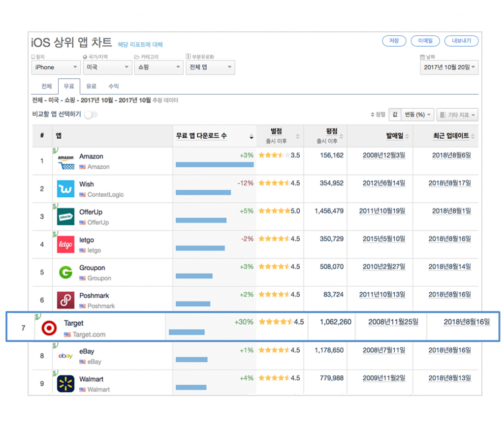Click the eBay logo icon
The width and height of the screenshot is (504, 430).
pos(65,356)
